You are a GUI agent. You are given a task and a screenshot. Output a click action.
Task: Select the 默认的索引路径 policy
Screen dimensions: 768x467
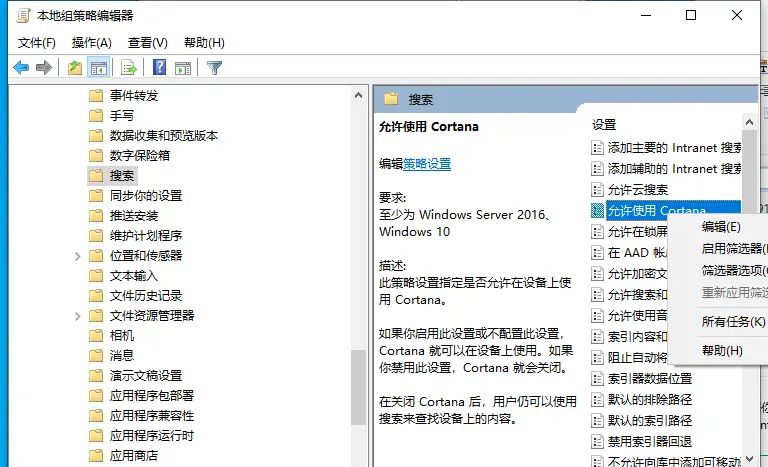(642, 420)
